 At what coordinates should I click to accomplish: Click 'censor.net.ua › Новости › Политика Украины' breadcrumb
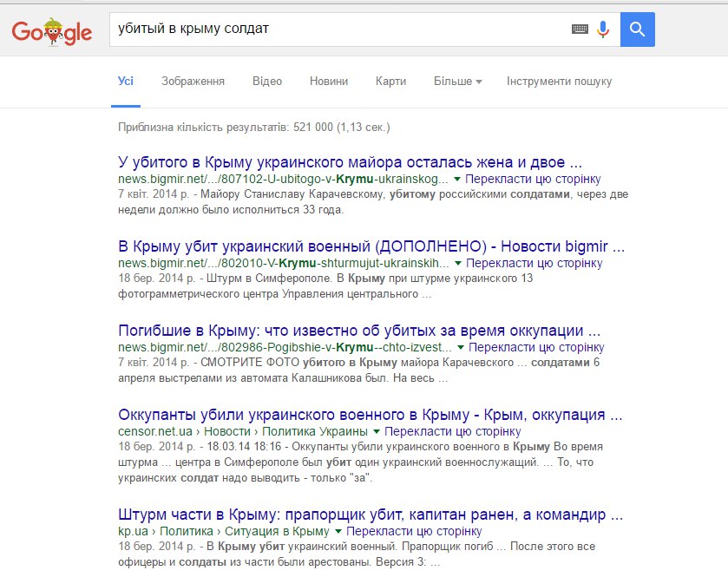(243, 432)
